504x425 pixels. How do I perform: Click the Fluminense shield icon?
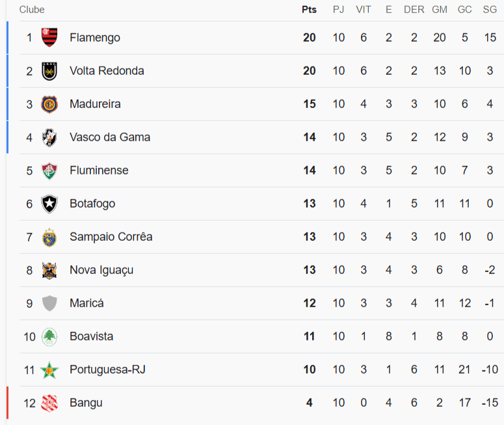pos(49,171)
